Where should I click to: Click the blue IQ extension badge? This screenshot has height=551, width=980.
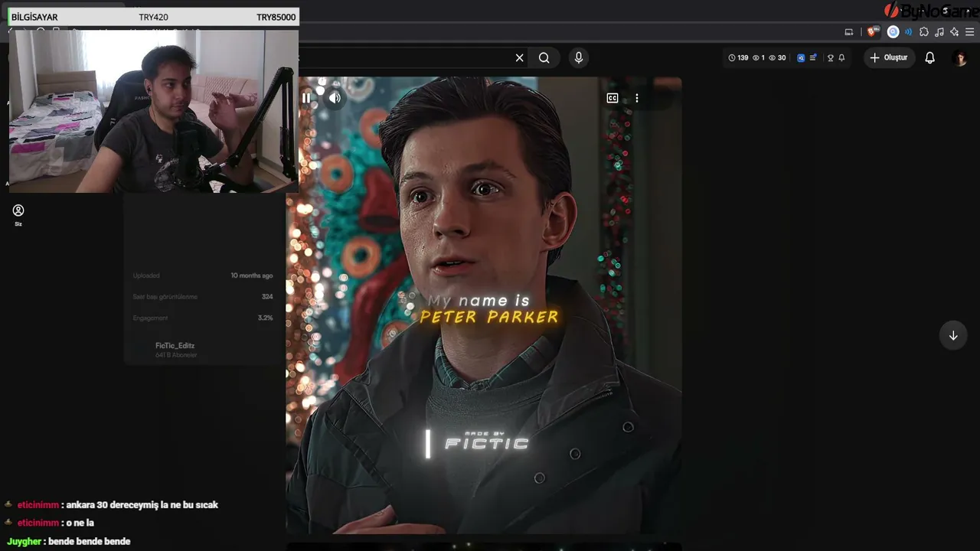pyautogui.click(x=801, y=57)
